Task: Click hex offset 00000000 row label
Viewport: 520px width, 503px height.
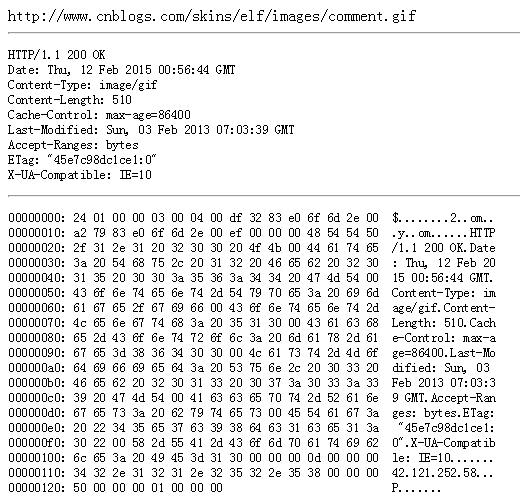Action: [37, 218]
